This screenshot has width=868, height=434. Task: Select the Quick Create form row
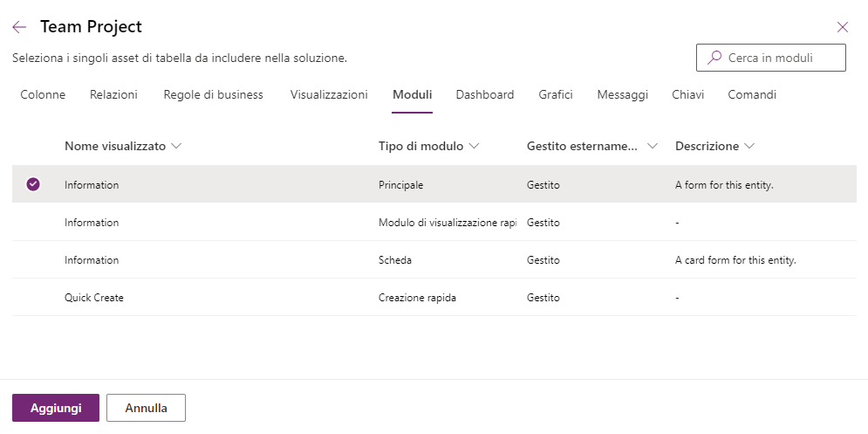coord(94,298)
